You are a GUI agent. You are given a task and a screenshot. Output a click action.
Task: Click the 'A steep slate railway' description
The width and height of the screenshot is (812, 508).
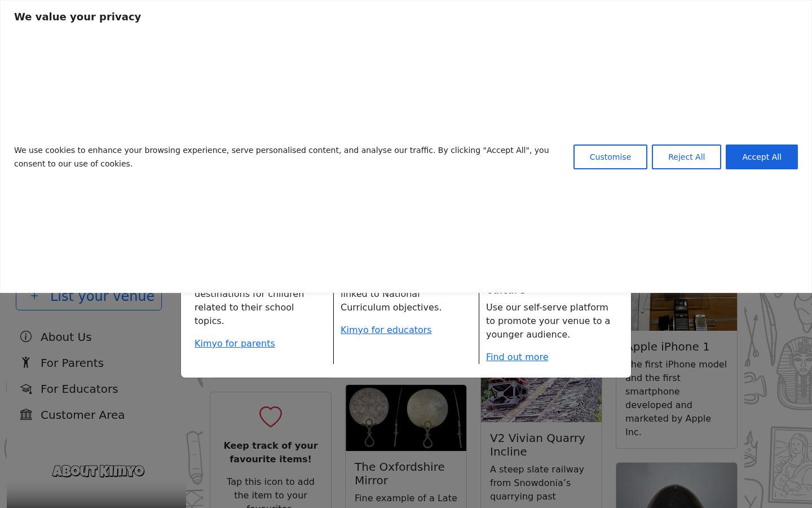(x=537, y=483)
